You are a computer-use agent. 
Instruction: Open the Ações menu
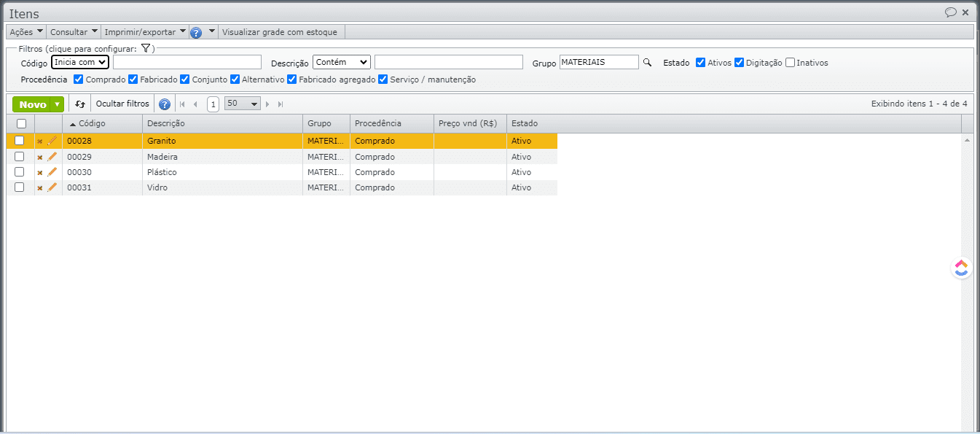[26, 32]
